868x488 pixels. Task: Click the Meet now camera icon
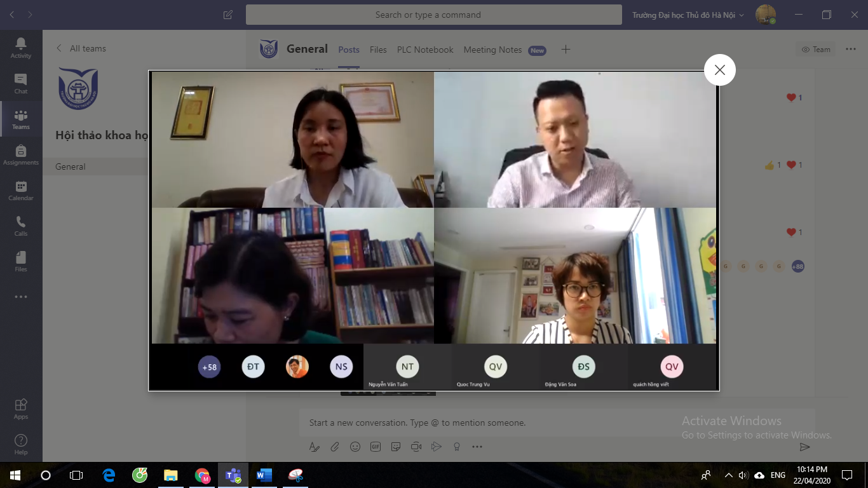[416, 447]
